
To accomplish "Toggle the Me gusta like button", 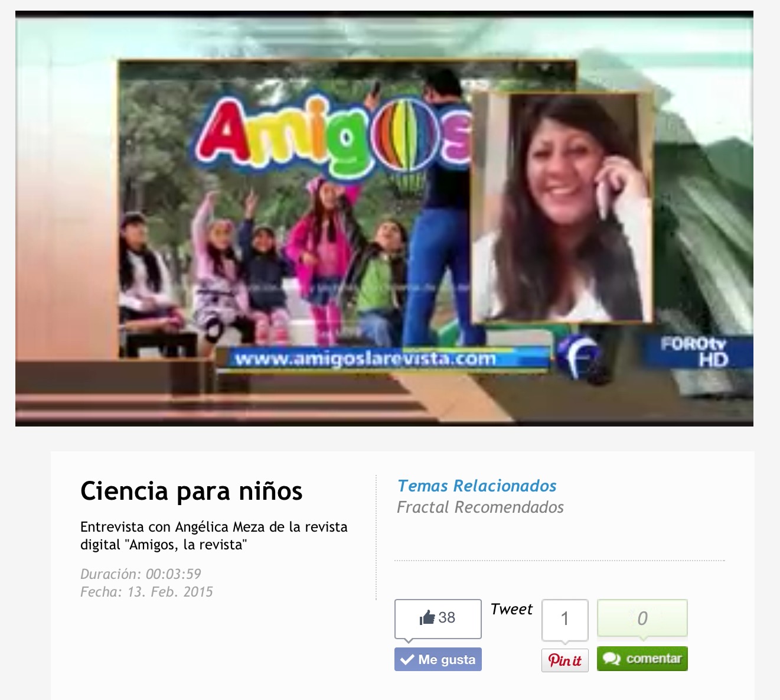I will (x=438, y=660).
